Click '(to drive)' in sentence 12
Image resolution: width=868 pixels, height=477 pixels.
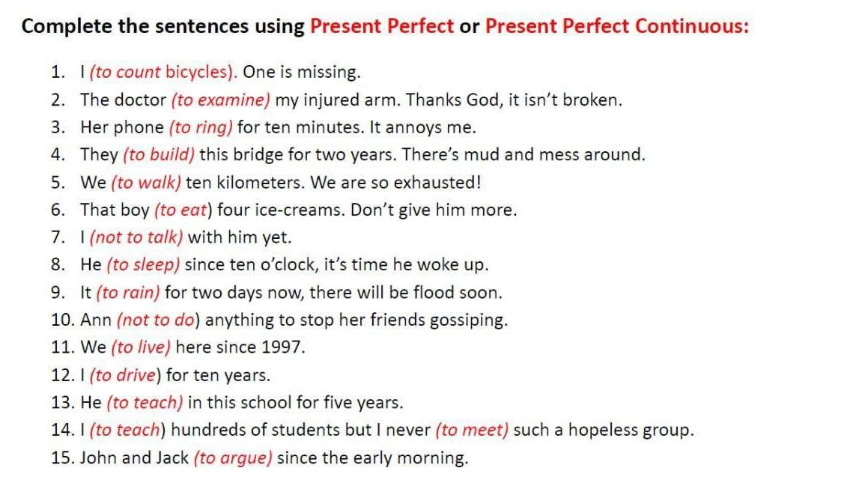coord(125,374)
